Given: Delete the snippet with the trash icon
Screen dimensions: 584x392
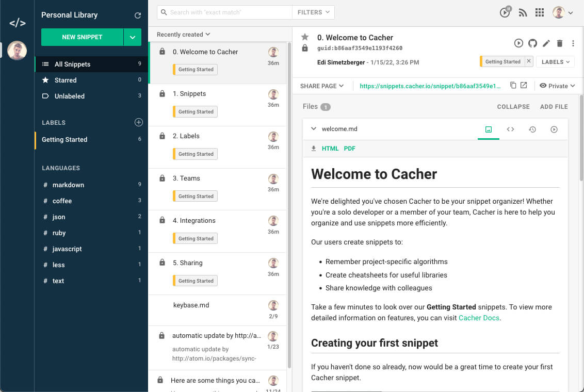Looking at the screenshot, I should tap(559, 43).
